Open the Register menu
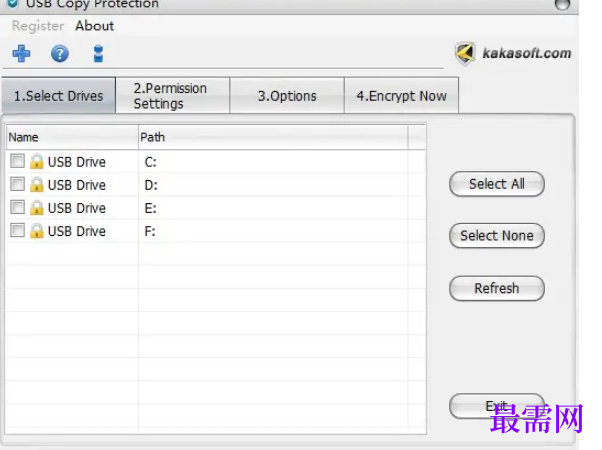This screenshot has width=602, height=450. 38,26
